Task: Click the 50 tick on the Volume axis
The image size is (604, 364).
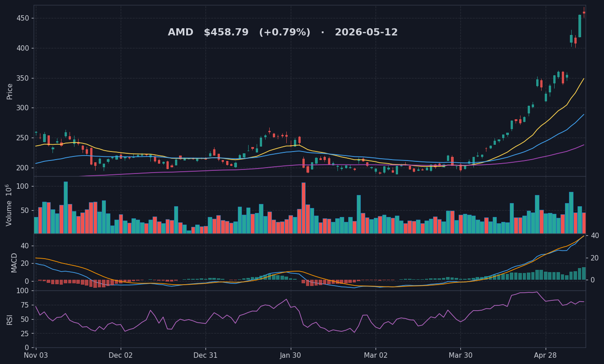Action: [25, 210]
